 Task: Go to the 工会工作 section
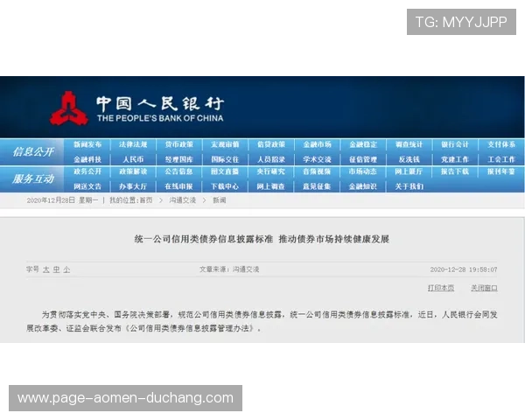click(501, 159)
